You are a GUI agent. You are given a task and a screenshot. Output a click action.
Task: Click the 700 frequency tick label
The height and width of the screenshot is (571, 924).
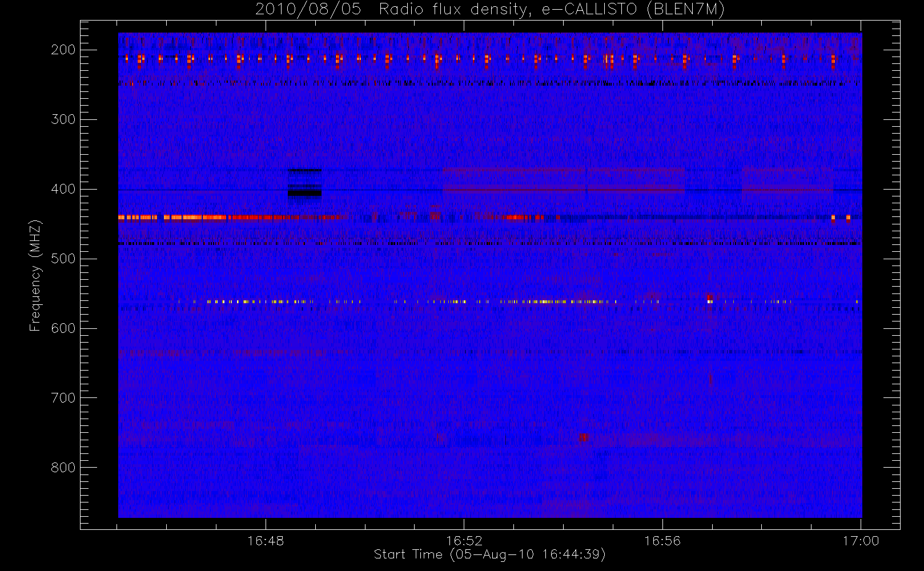click(63, 398)
